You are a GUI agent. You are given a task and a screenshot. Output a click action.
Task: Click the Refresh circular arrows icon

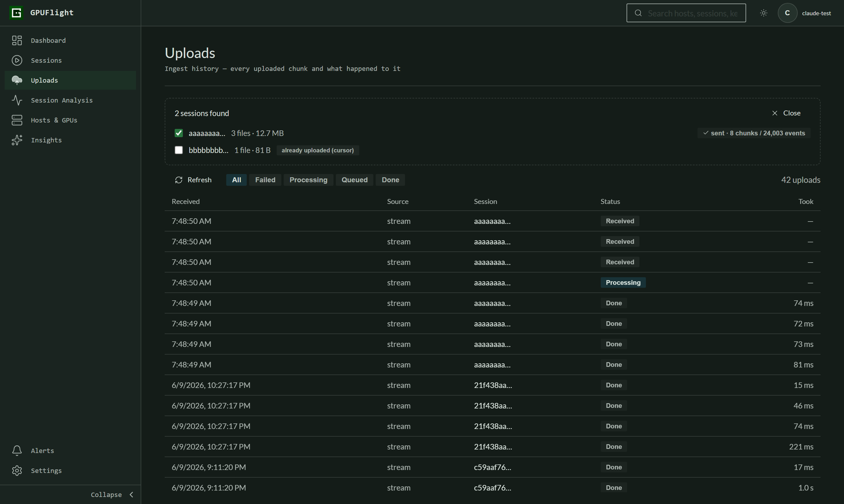[179, 180]
